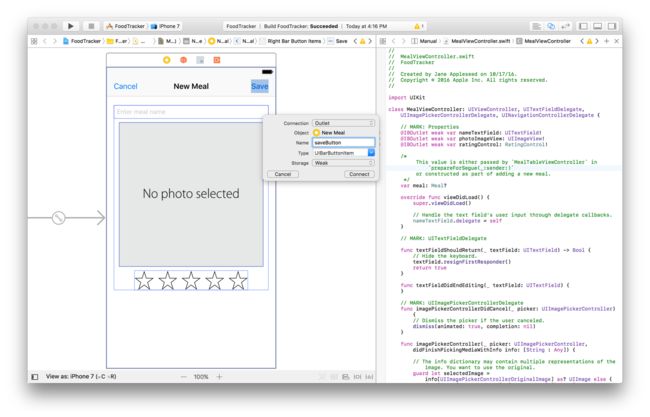650x417 pixels.
Task: Open View as: iPhone 7 device bar
Action: click(x=81, y=376)
